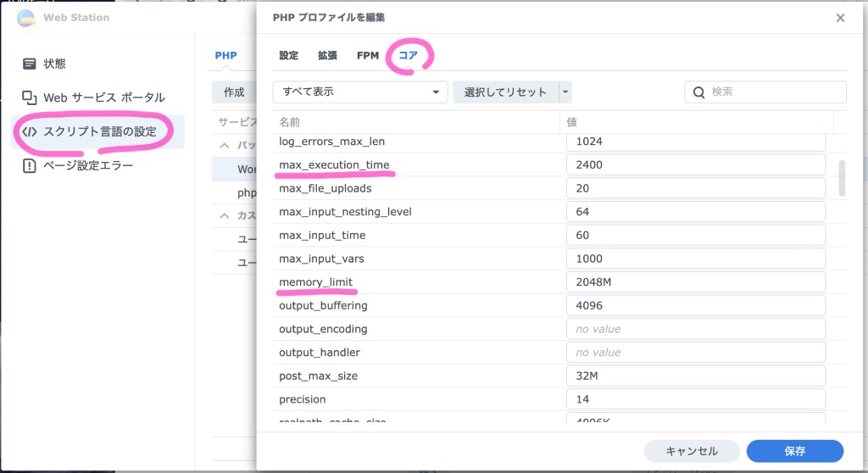Switch to the FPM tab
Viewport: 868px width, 473px height.
[x=368, y=56]
